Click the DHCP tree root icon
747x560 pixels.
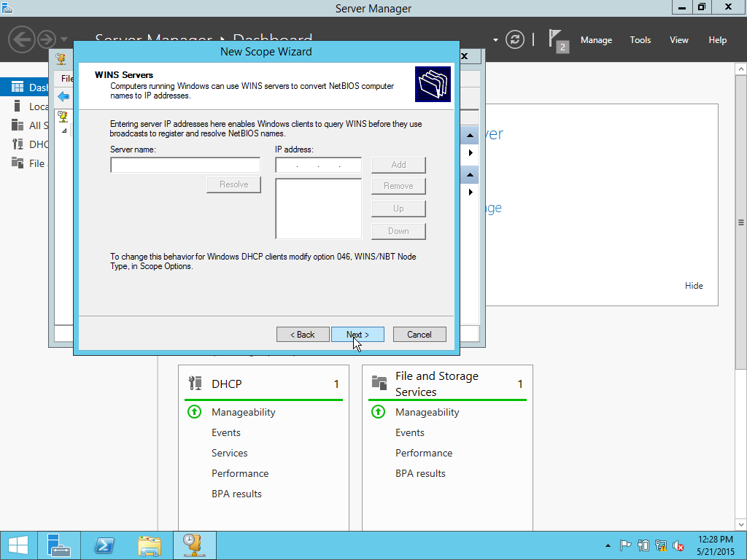point(63,116)
